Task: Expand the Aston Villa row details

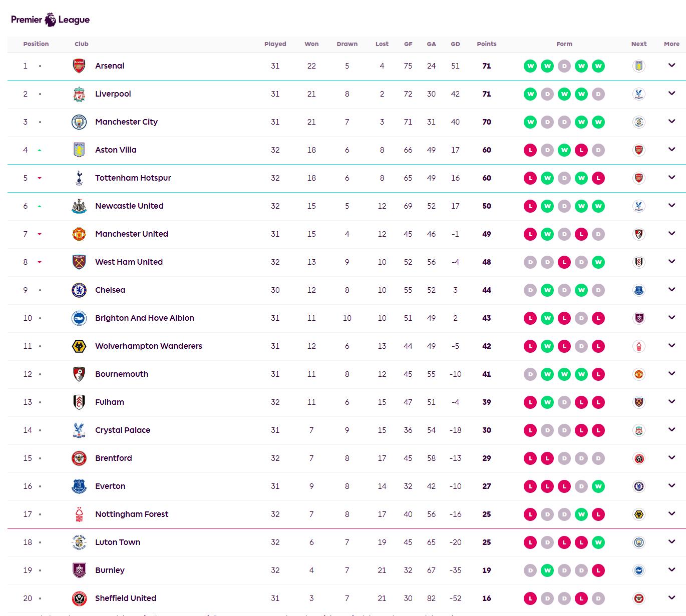Action: (672, 150)
